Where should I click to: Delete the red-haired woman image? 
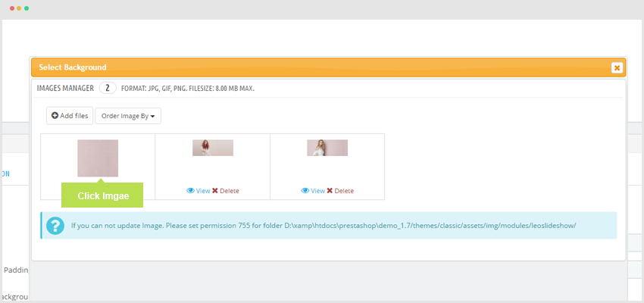coord(226,191)
